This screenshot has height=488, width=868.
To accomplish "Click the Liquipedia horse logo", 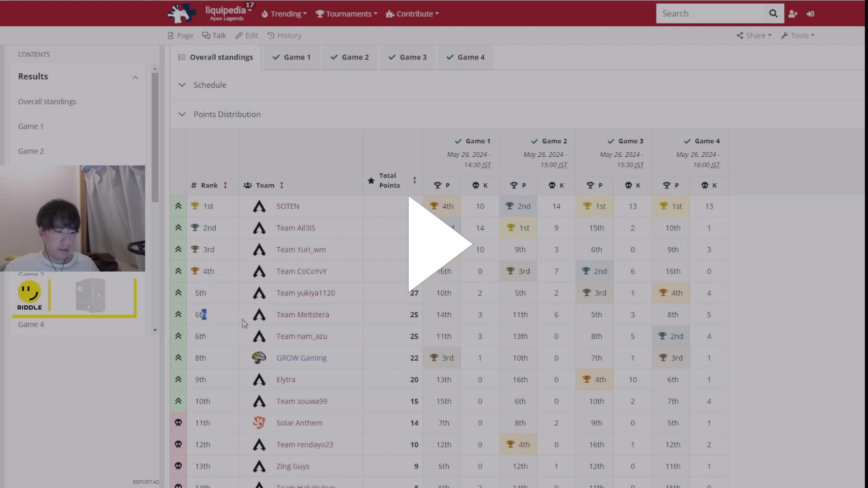I will tap(181, 13).
